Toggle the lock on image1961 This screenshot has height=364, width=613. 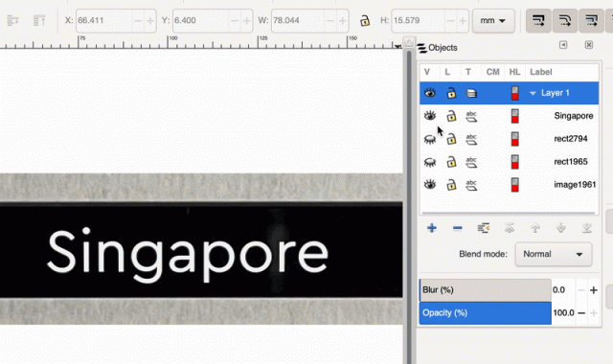point(451,185)
